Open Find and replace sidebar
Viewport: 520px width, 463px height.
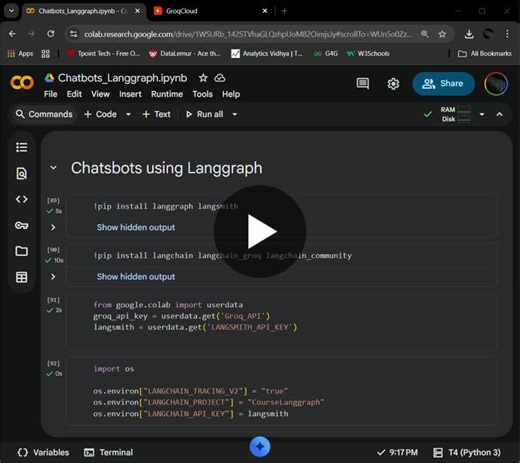pyautogui.click(x=22, y=173)
